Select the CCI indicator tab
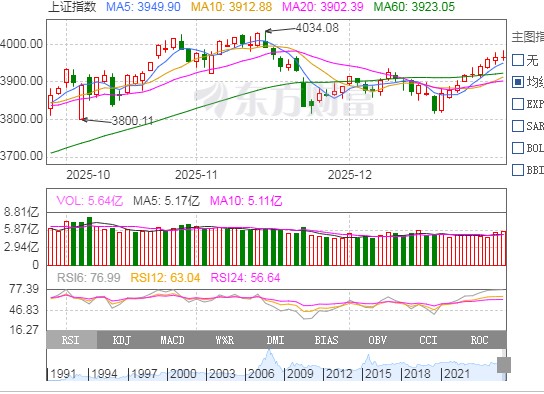Image resolution: width=544 pixels, height=394 pixels. click(428, 340)
